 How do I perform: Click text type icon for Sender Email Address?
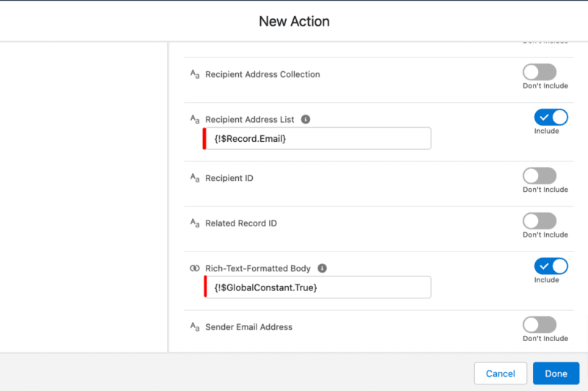[x=195, y=327]
